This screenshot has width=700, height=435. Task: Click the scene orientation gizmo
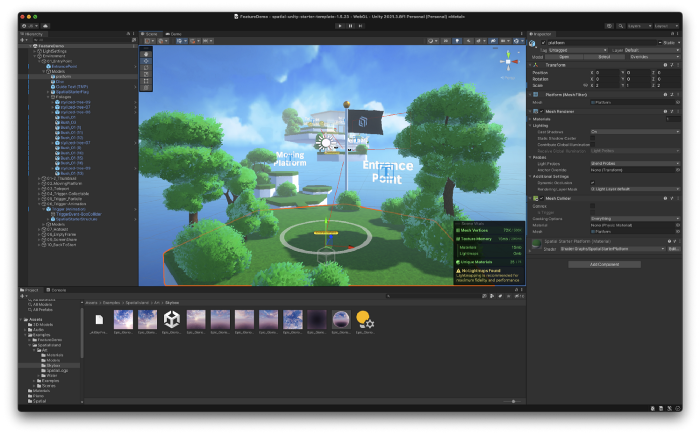coord(508,62)
